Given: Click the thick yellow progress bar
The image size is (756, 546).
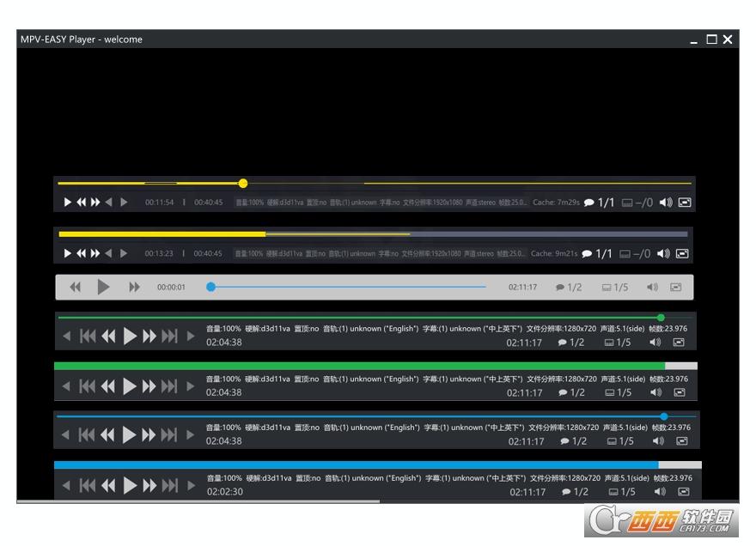Looking at the screenshot, I should [373, 234].
